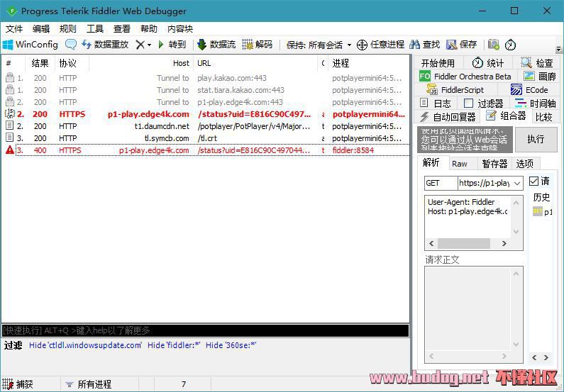Viewport: 564px width, 392px height.
Task: Sort by the 进程 column header
Action: click(x=369, y=63)
